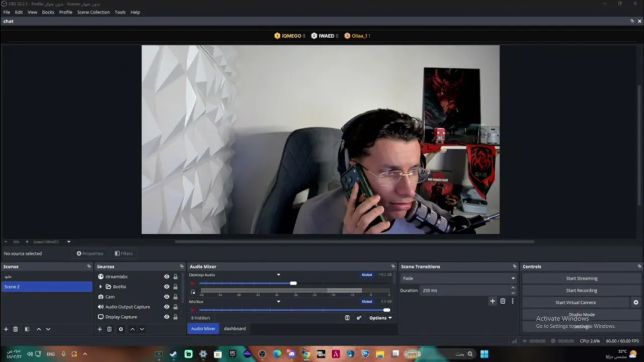Hide the streamlabs source eye icon
644x362 pixels.
click(167, 277)
